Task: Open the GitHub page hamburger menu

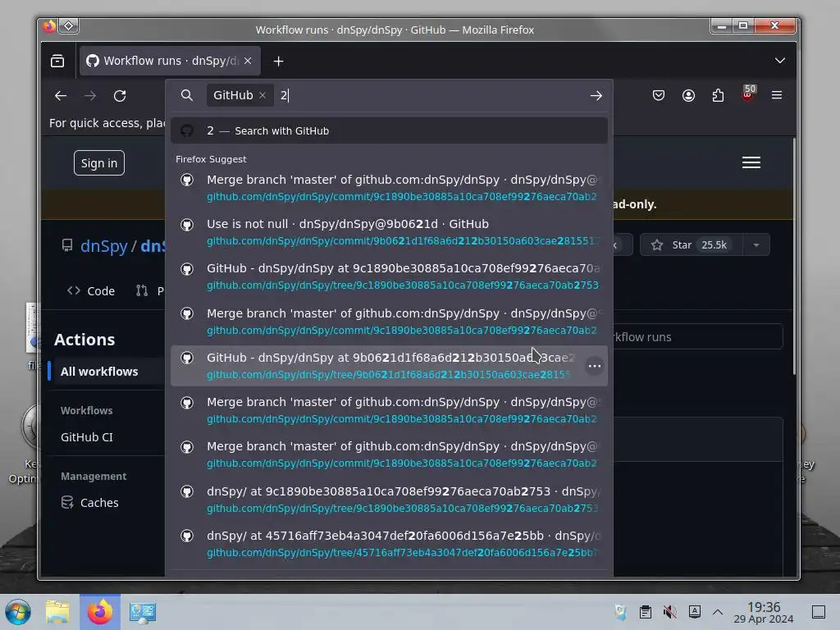Action: [x=751, y=162]
